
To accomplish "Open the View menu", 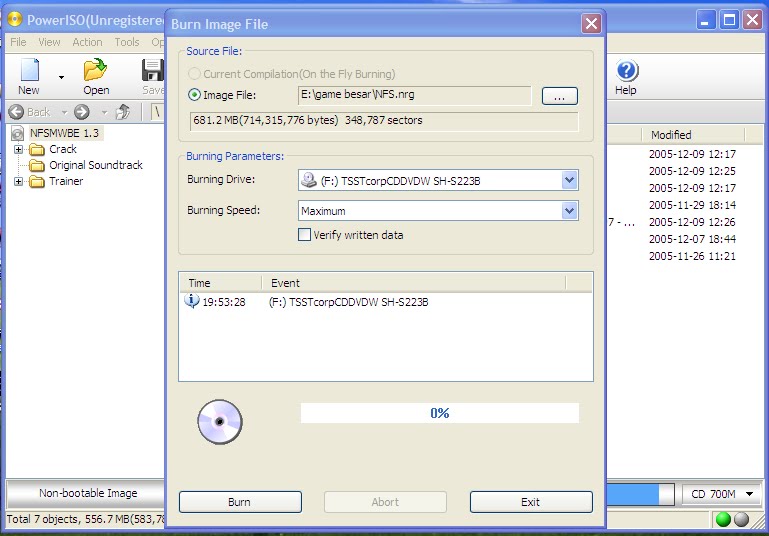I will pyautogui.click(x=50, y=42).
